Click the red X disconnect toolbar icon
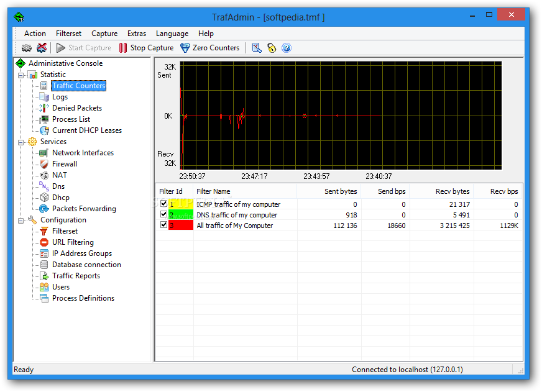This screenshot has height=392, width=542. tap(42, 48)
